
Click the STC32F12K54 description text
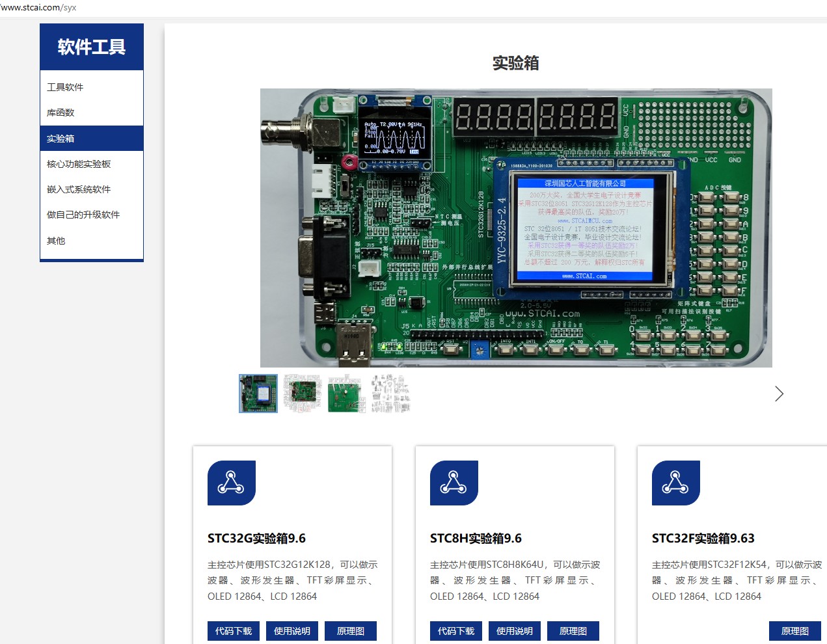pyautogui.click(x=737, y=580)
